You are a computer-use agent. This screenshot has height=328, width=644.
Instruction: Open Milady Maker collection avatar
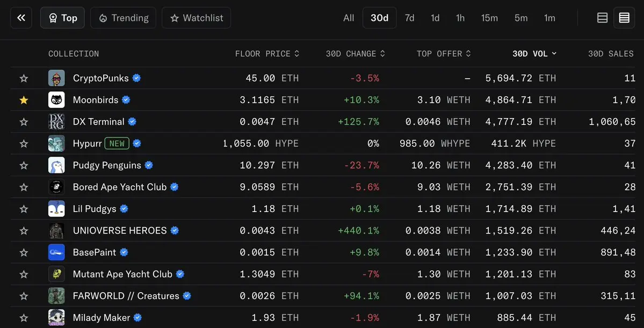pyautogui.click(x=56, y=317)
